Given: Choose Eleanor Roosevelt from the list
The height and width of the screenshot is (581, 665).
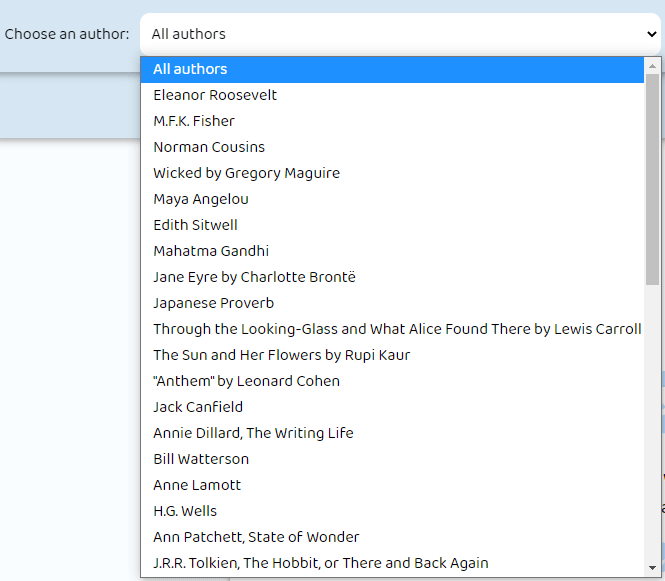Looking at the screenshot, I should (392, 95).
